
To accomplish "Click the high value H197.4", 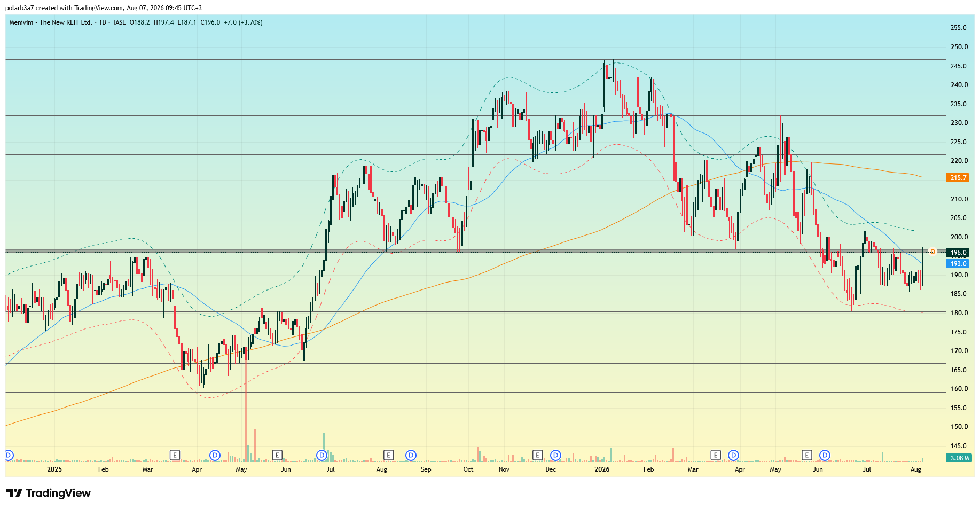I will tap(164, 22).
